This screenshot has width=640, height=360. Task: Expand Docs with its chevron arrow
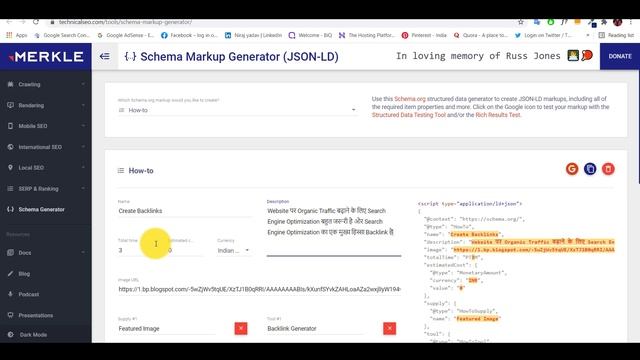[83, 253]
